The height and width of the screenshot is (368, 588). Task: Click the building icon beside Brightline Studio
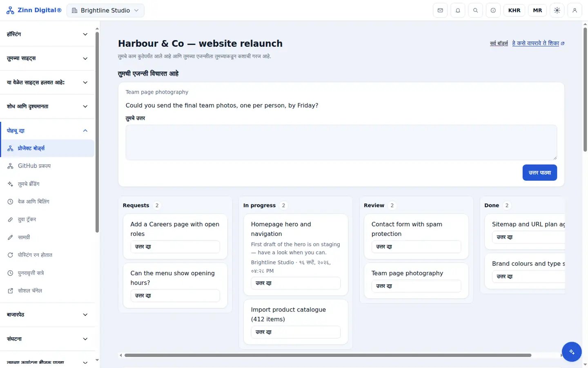coord(75,11)
